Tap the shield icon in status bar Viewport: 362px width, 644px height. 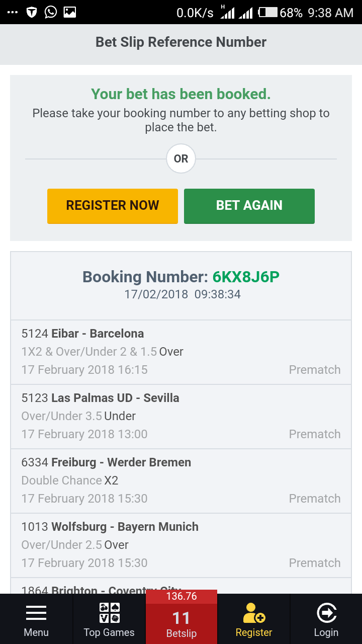pyautogui.click(x=32, y=12)
